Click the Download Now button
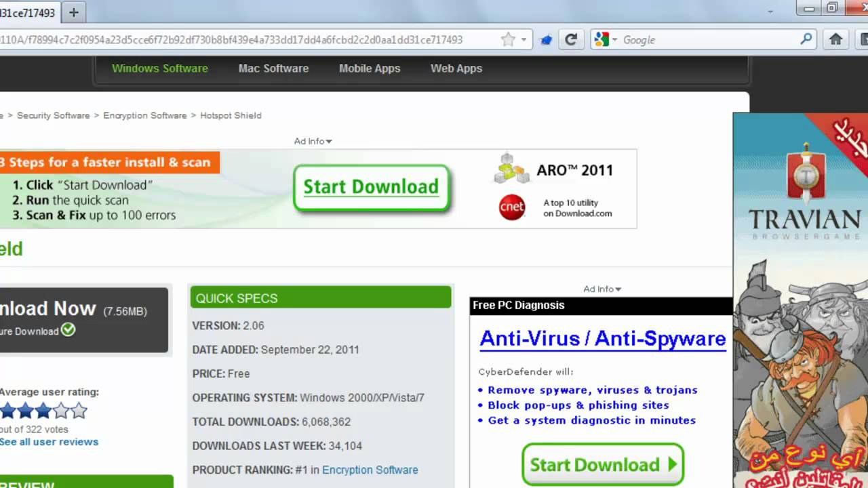Screen dimensions: 868x488 click(83, 319)
